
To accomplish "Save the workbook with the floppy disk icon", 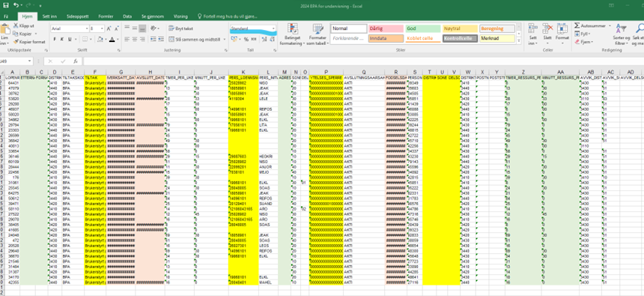I will [5, 5].
